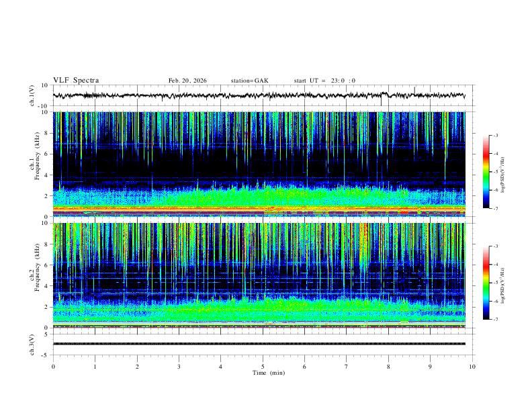Click the ch.1 colorbar "log(PSD)(V²/Hz)" label

click(503, 175)
